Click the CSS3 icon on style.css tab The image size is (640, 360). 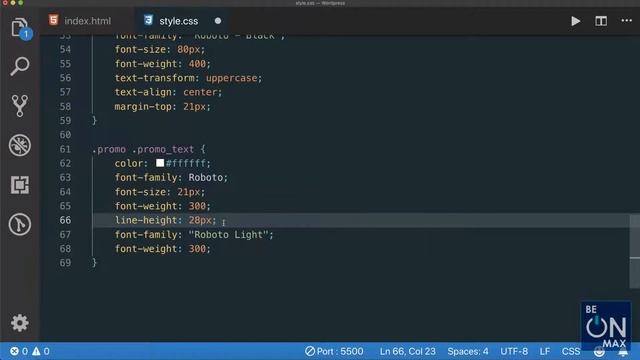(148, 20)
